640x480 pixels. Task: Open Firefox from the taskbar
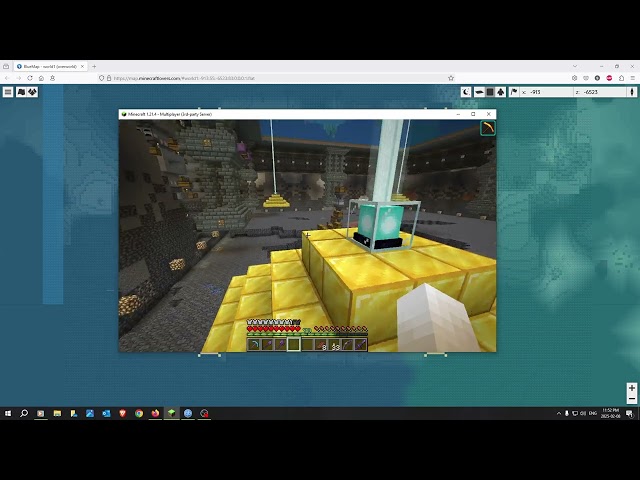click(155, 413)
